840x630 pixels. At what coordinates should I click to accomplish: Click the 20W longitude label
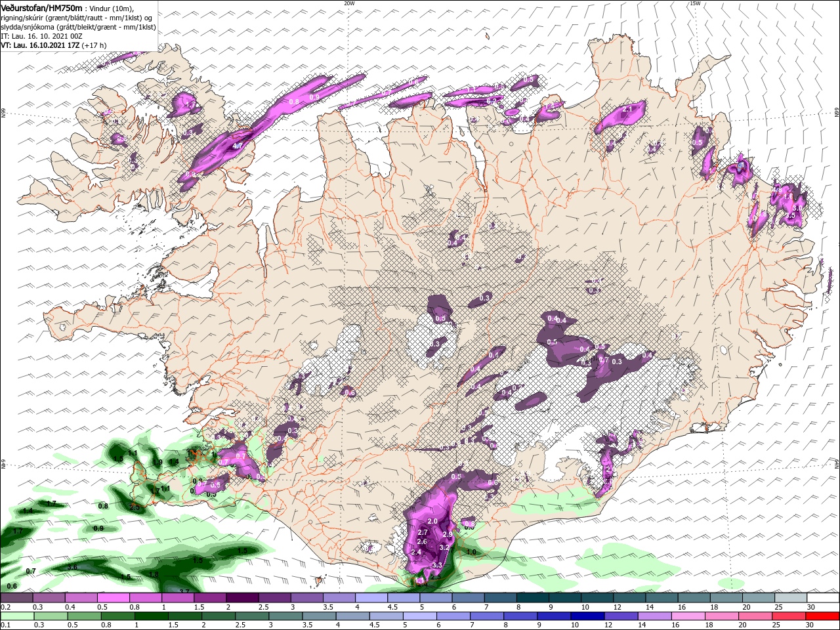pos(349,3)
